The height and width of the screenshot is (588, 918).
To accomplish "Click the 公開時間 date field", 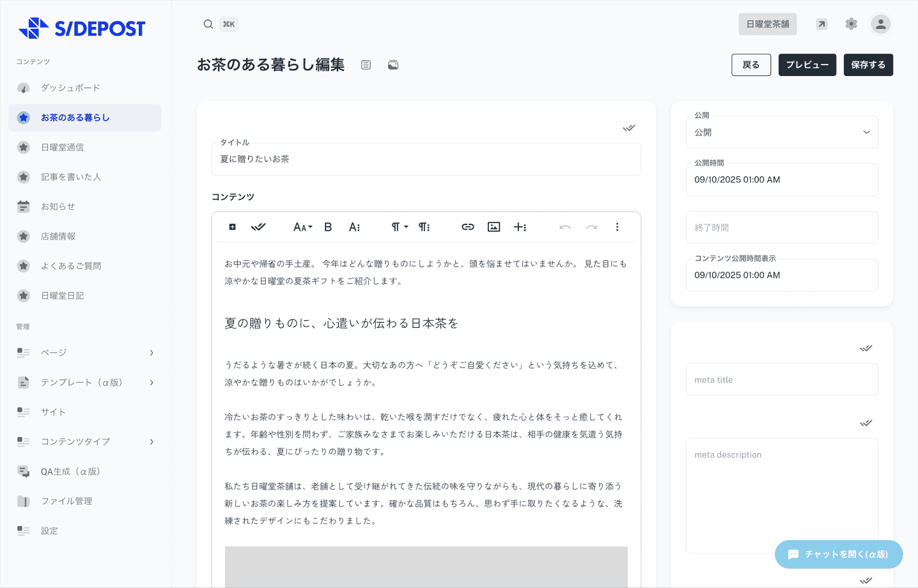I will click(782, 180).
